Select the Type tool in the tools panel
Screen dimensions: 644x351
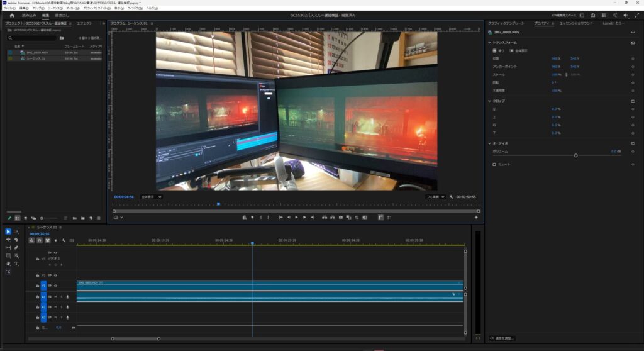pos(16,264)
